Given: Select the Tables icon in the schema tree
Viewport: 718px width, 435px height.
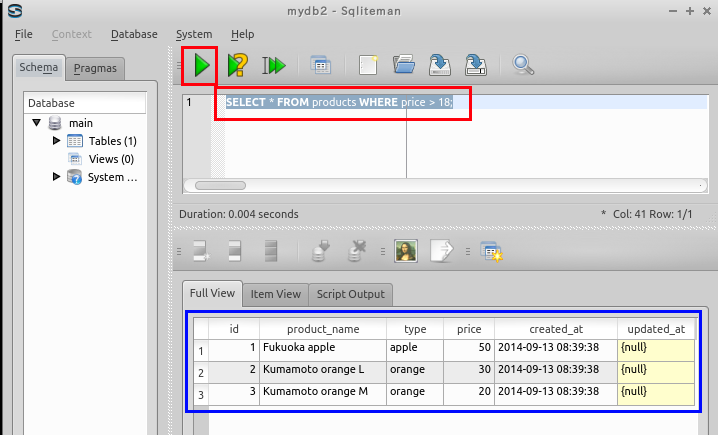Looking at the screenshot, I should point(75,141).
